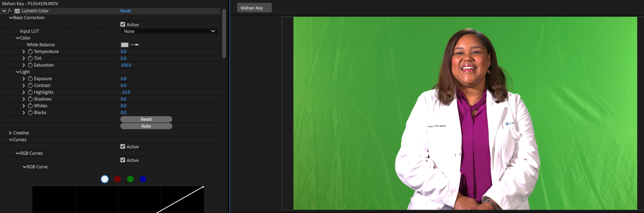The image size is (644, 213).
Task: Click the green screen video preview
Action: tap(465, 113)
